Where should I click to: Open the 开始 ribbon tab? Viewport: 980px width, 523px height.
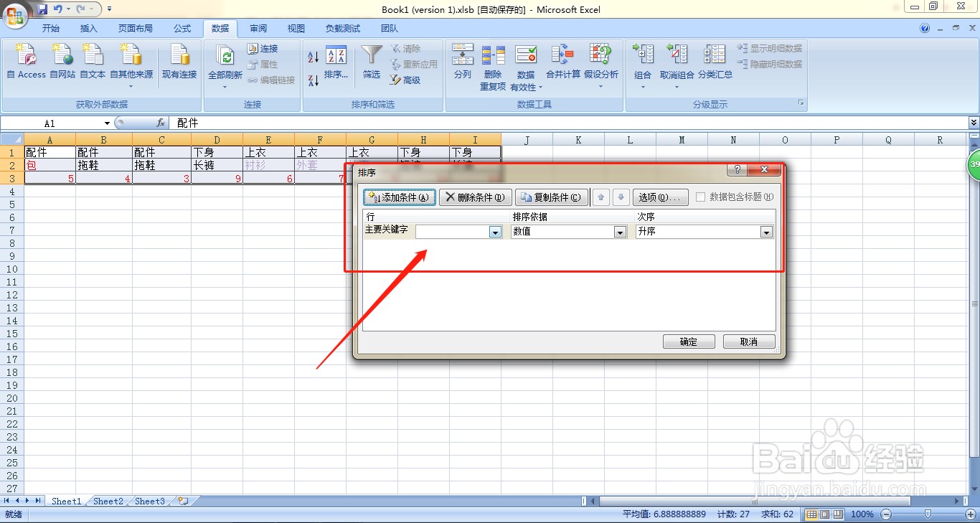tap(51, 29)
